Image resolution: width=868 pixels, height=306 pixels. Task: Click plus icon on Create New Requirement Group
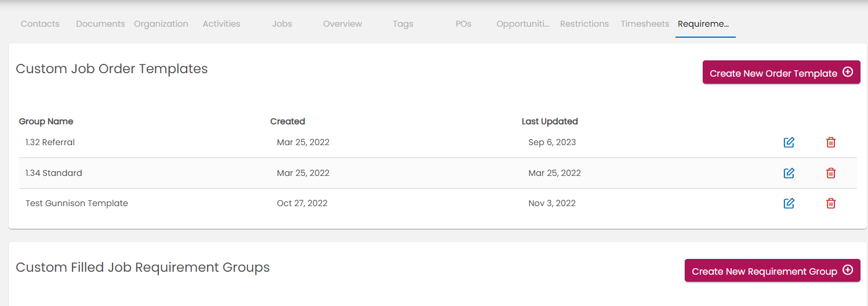[x=848, y=271]
